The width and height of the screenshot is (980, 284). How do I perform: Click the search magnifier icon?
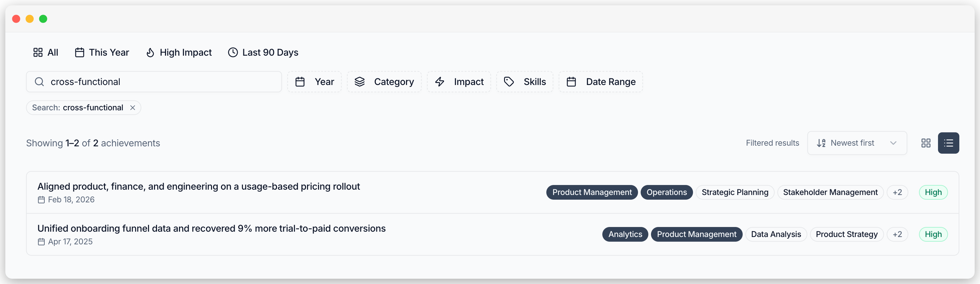click(x=39, y=81)
